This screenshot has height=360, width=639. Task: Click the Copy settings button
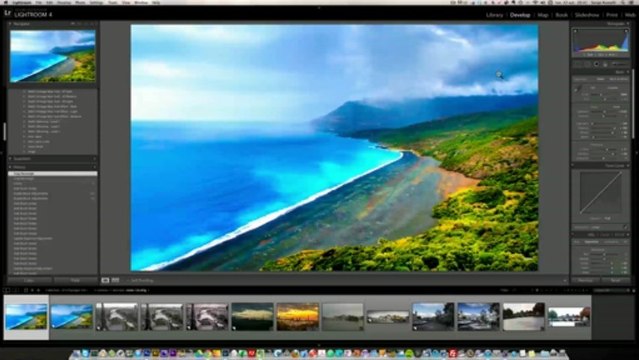29,280
